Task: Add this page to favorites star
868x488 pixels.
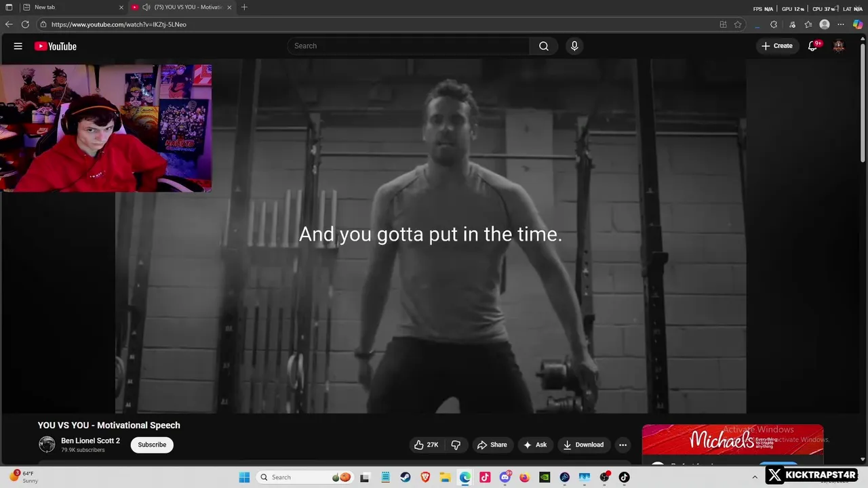Action: (x=738, y=24)
